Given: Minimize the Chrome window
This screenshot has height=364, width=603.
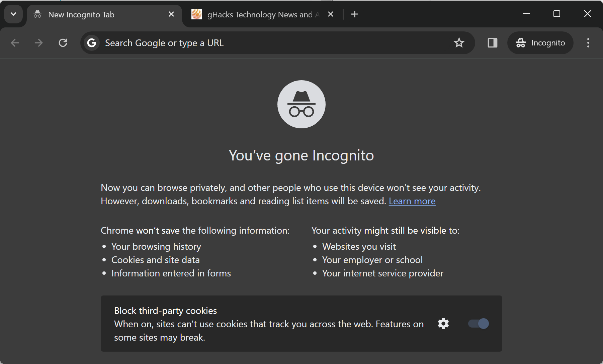Looking at the screenshot, I should [526, 14].
